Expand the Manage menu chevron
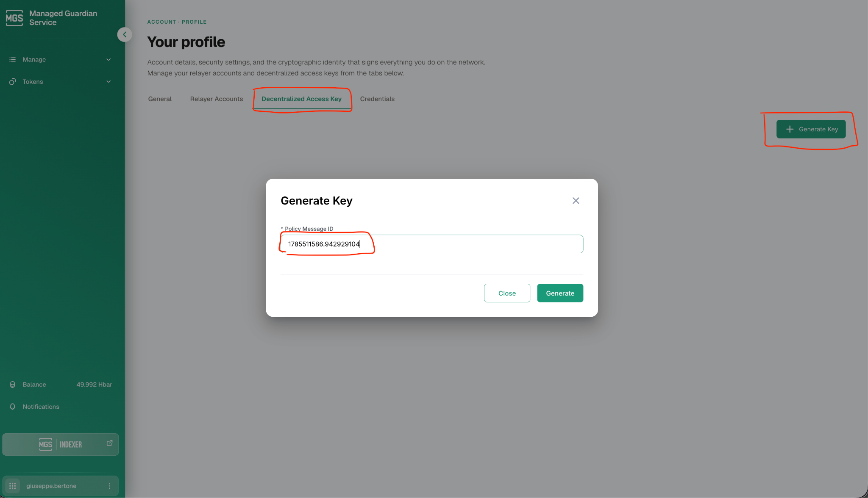The width and height of the screenshot is (868, 498). [x=108, y=60]
